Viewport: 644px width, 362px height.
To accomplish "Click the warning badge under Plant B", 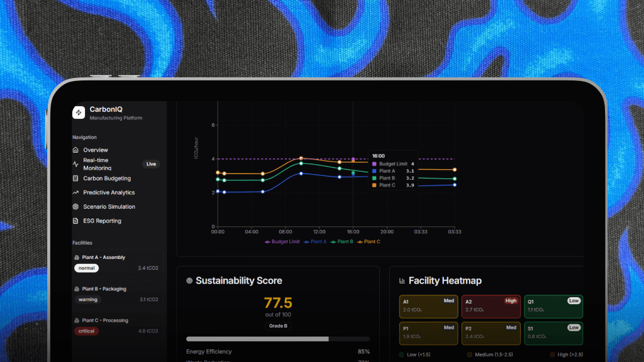I will point(88,300).
